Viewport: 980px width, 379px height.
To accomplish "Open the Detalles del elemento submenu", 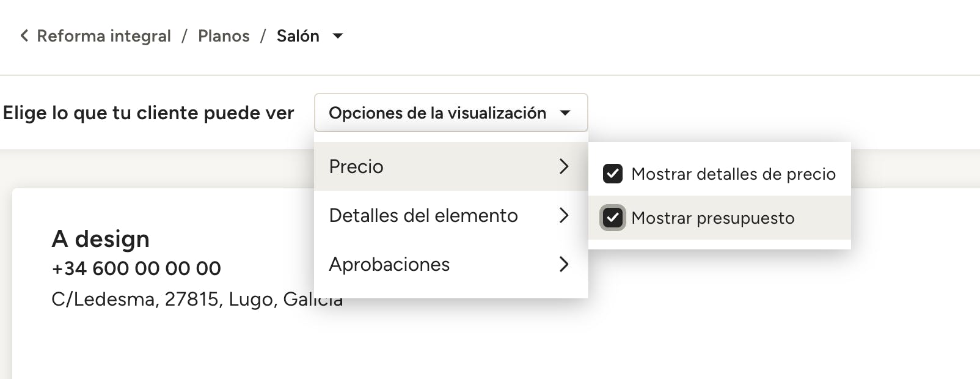I will click(423, 215).
